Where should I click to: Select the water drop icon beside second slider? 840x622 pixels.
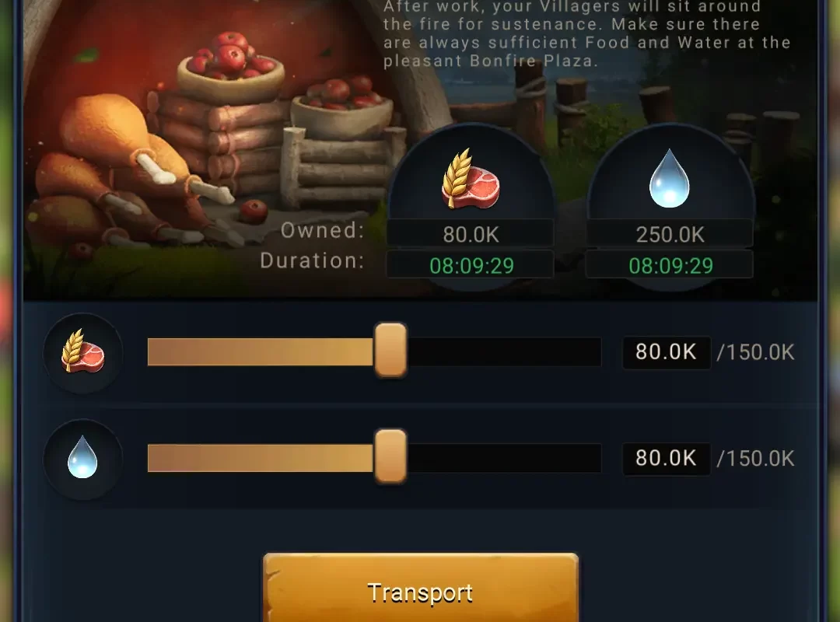(x=82, y=458)
